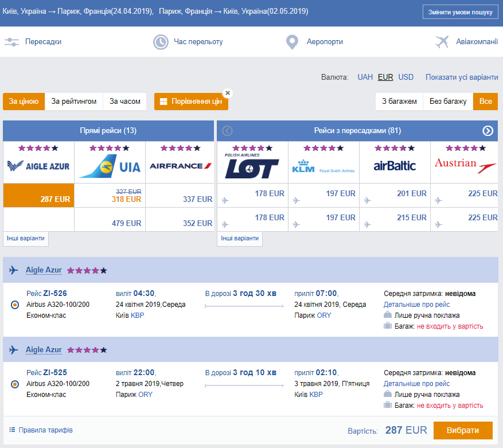The height and width of the screenshot is (448, 503).
Task: Click Aigle Azur link in return flight header
Action: click(x=44, y=350)
